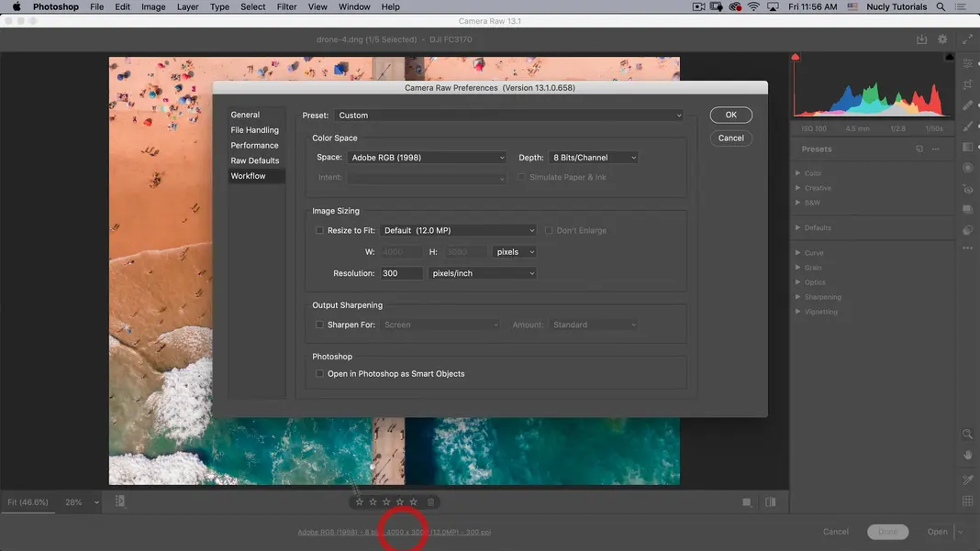
Task: Click the Done button in Camera Raw
Action: (x=887, y=533)
